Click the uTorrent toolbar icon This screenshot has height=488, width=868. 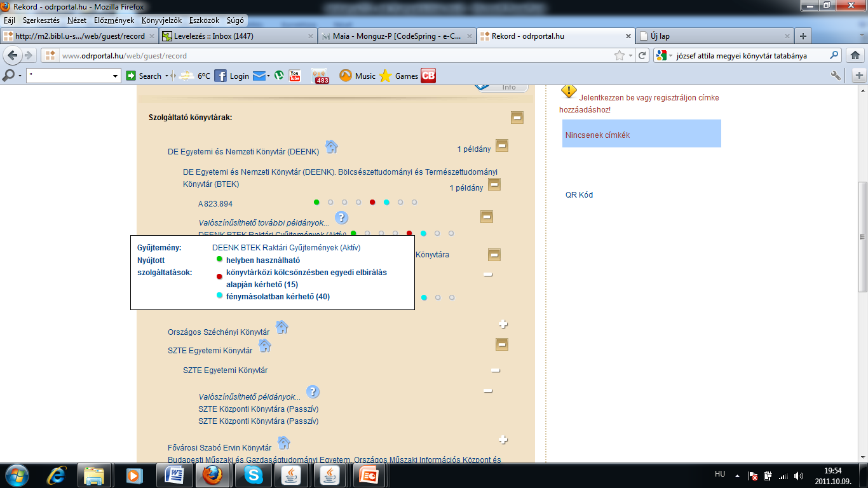click(278, 76)
